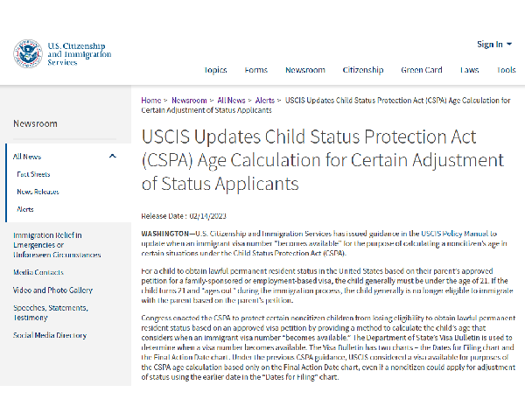This screenshot has width=525, height=420.
Task: Open the Laws menu
Action: 469,70
